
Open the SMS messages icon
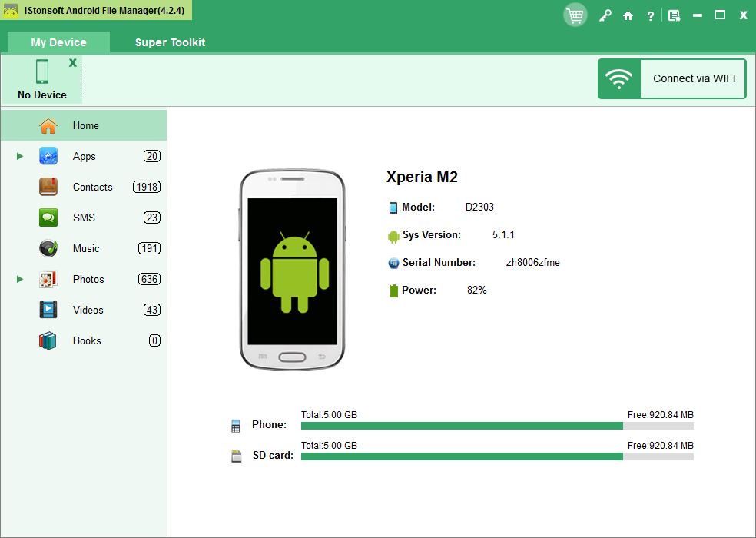tap(48, 218)
